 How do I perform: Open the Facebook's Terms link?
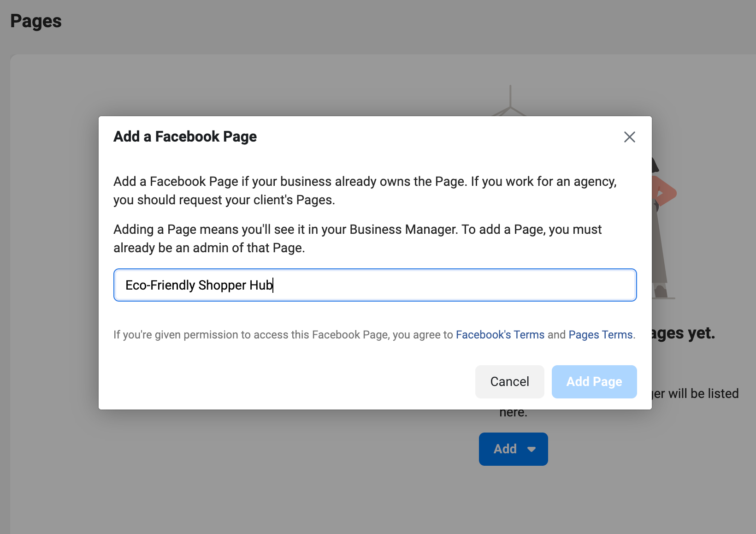[x=500, y=334]
